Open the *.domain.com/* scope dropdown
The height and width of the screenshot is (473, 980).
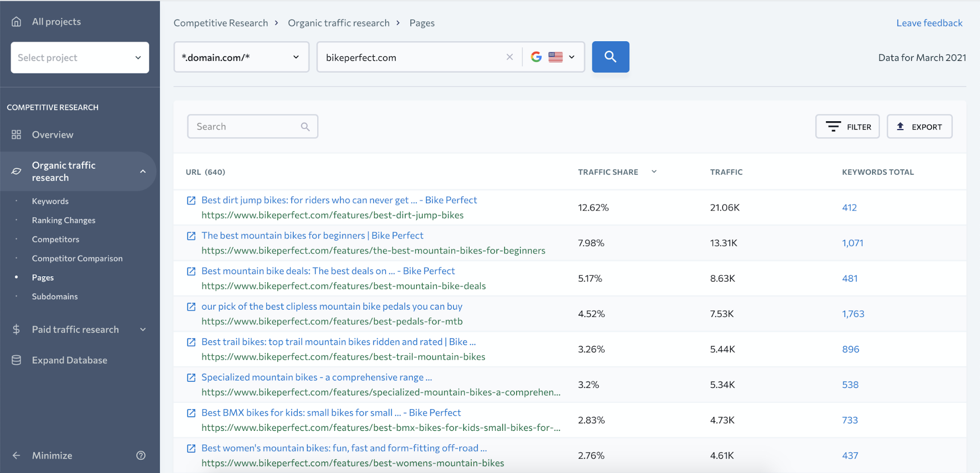pyautogui.click(x=241, y=57)
